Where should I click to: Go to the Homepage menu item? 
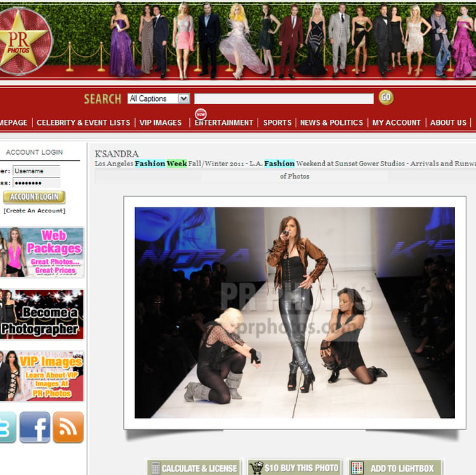coord(14,122)
